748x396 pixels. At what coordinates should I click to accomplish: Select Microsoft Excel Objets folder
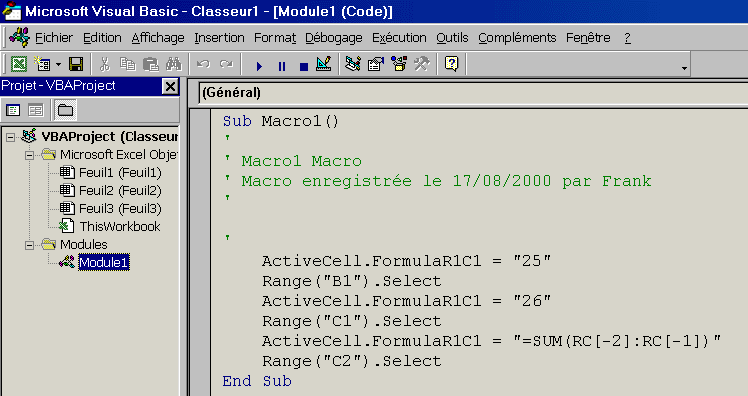point(119,155)
